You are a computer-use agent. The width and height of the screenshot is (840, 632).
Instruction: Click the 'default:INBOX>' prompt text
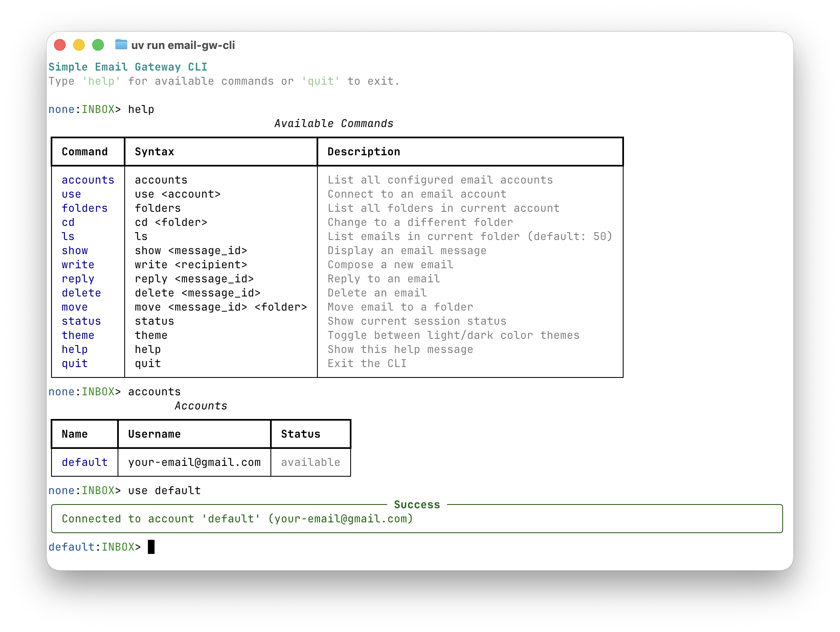pyautogui.click(x=95, y=547)
